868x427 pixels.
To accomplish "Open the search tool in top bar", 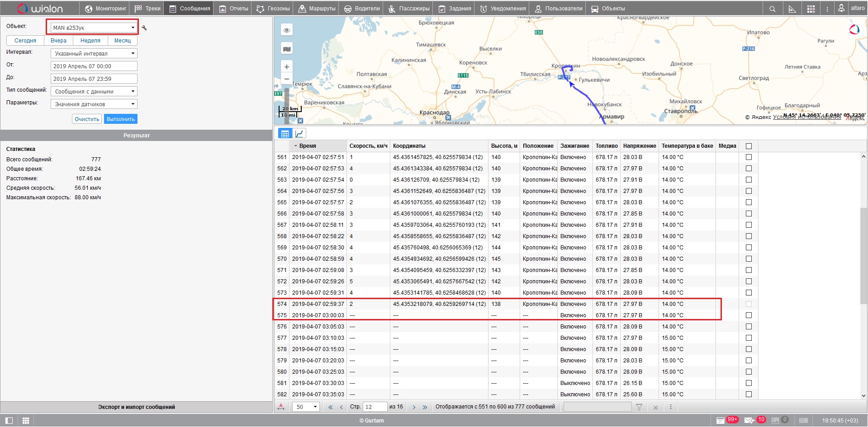I will (772, 9).
